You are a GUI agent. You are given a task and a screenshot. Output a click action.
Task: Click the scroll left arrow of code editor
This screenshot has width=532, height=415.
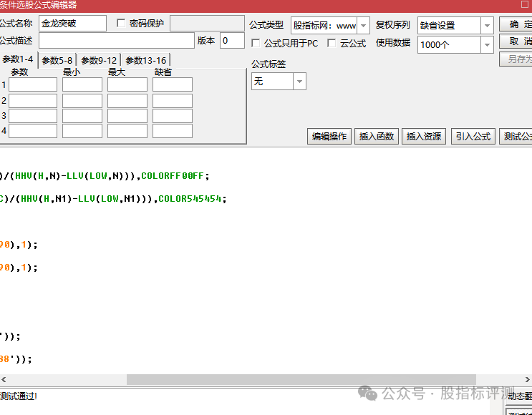(x=4, y=379)
